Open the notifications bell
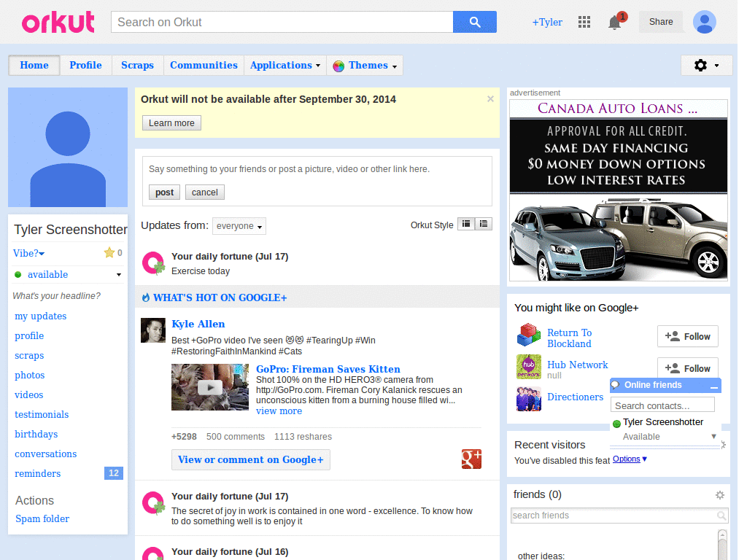 614,23
